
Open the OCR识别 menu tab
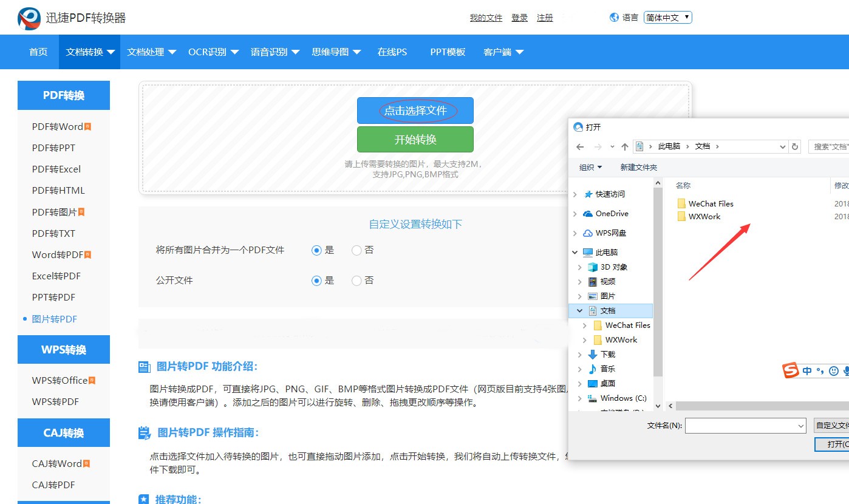tap(213, 52)
